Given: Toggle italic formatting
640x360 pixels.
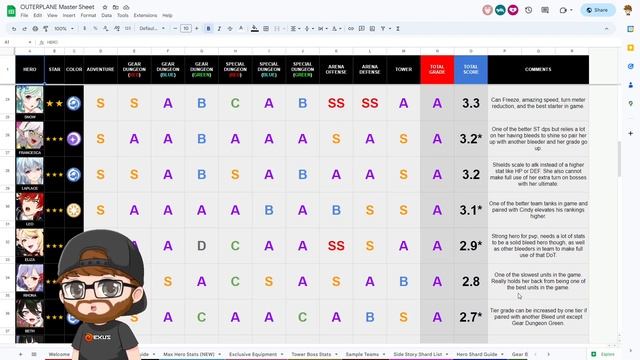Looking at the screenshot, I should coord(219,29).
